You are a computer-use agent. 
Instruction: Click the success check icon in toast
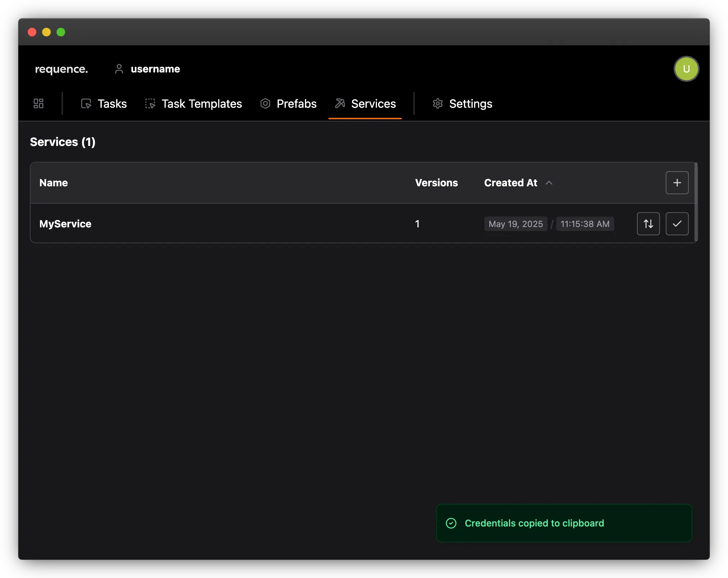coord(451,523)
